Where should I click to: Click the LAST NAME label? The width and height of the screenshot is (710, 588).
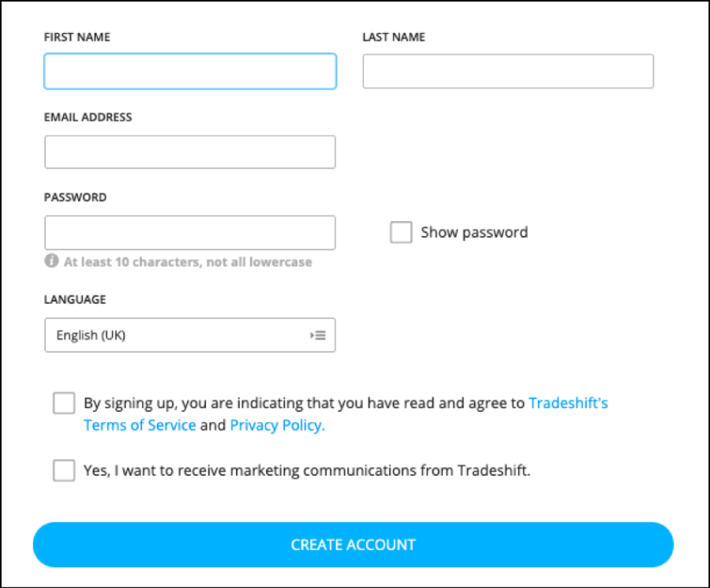pyautogui.click(x=394, y=37)
